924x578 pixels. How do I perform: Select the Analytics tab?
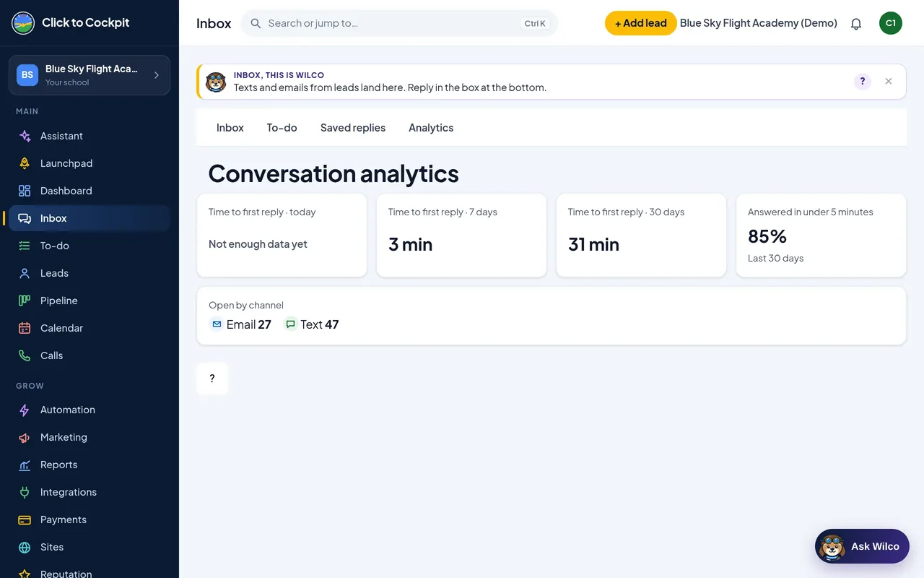(x=431, y=128)
